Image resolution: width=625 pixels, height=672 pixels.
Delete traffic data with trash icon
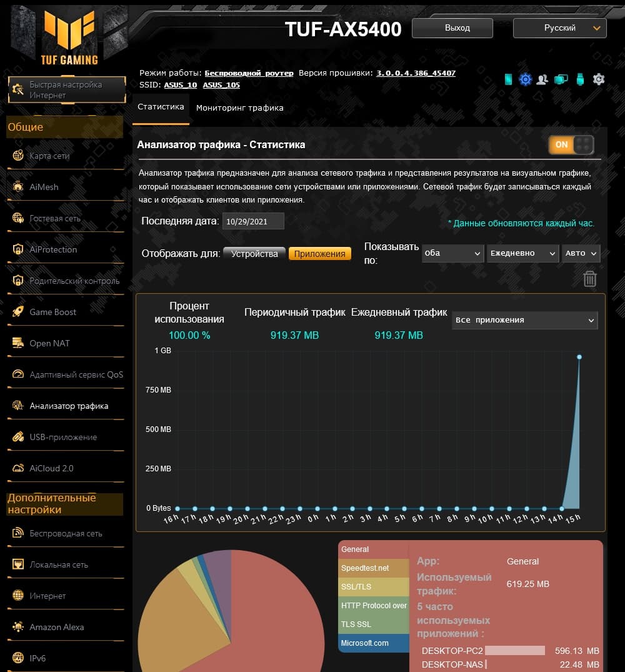click(x=590, y=279)
